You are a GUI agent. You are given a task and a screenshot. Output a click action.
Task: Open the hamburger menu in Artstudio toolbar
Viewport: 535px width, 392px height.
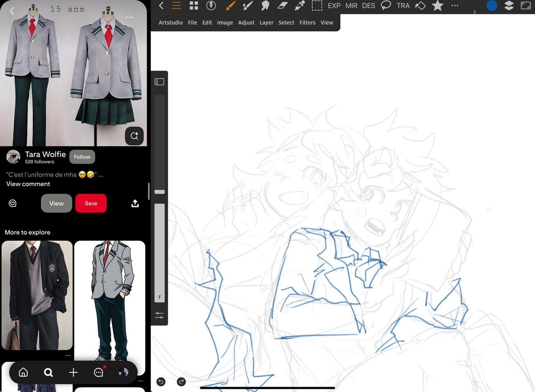177,5
